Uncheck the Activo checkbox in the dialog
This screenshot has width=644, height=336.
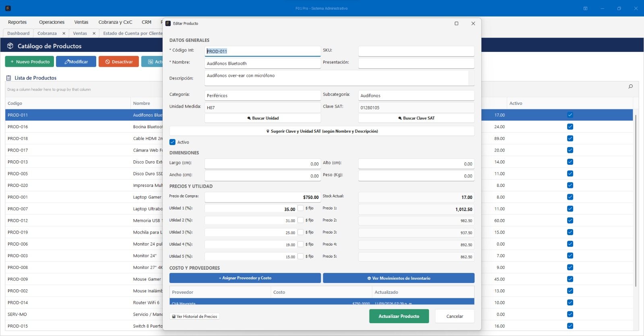tap(172, 142)
